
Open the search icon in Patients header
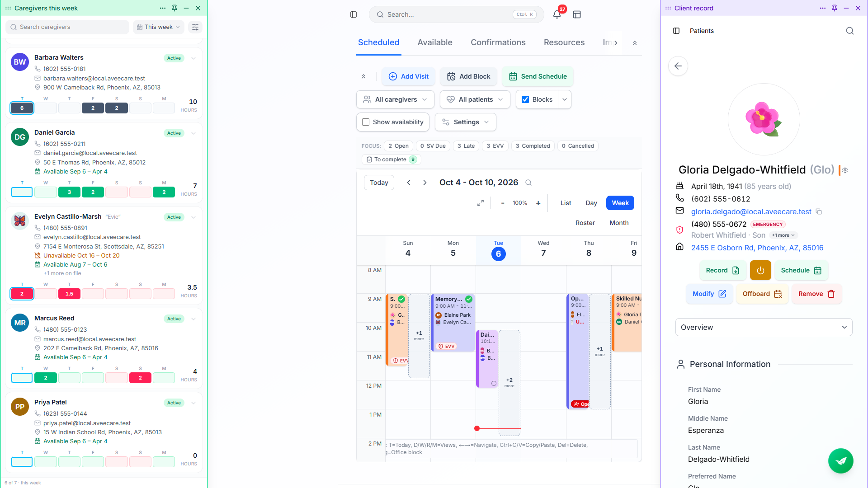point(850,31)
